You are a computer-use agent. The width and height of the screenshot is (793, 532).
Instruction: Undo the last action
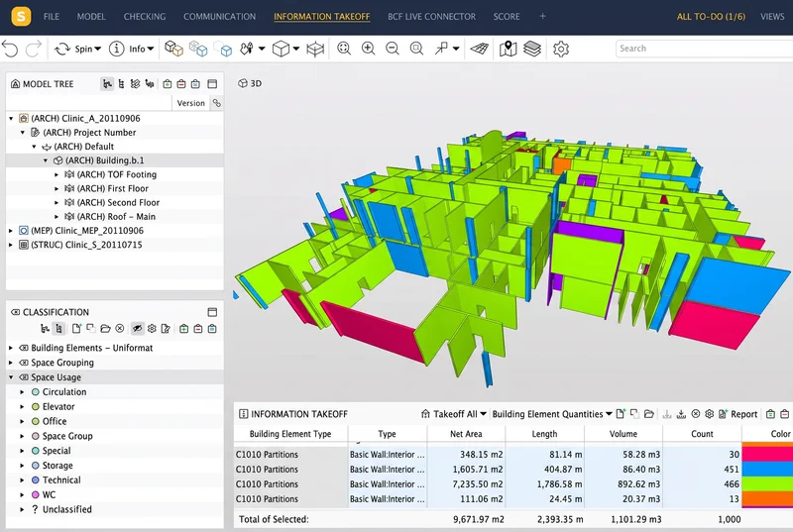pyautogui.click(x=10, y=49)
